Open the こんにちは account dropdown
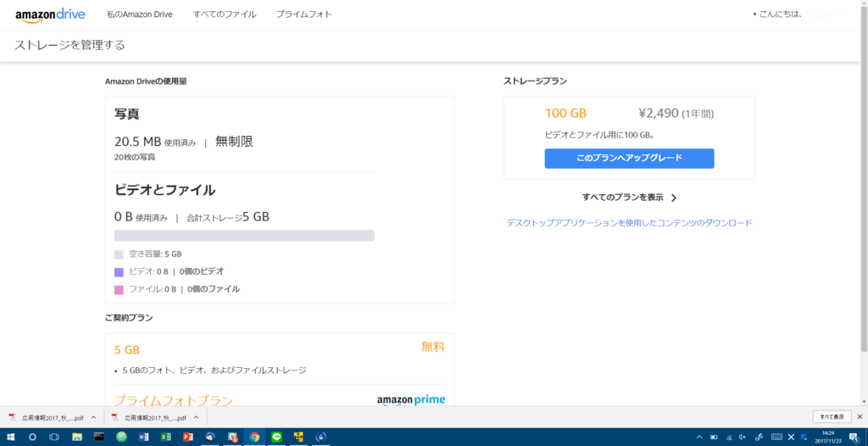The height and width of the screenshot is (446, 868). [x=778, y=14]
